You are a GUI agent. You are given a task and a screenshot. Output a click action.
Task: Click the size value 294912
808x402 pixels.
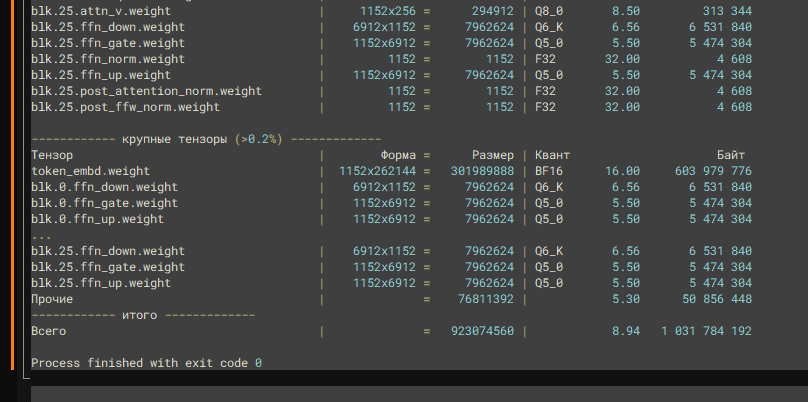point(492,11)
